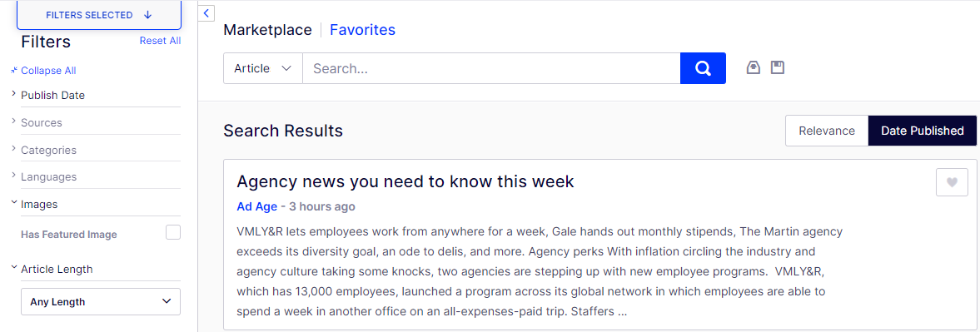Collapse the sidebar with the left arrow
Viewport: 980px width, 332px height.
point(206,13)
